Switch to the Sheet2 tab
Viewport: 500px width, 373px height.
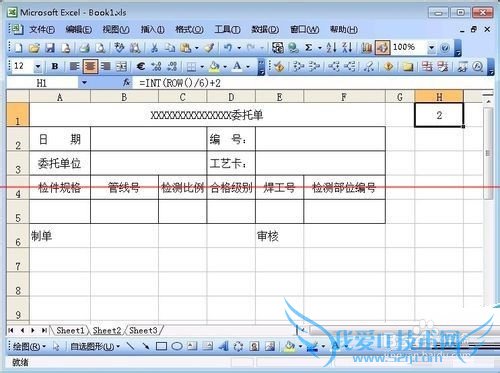coord(107,330)
